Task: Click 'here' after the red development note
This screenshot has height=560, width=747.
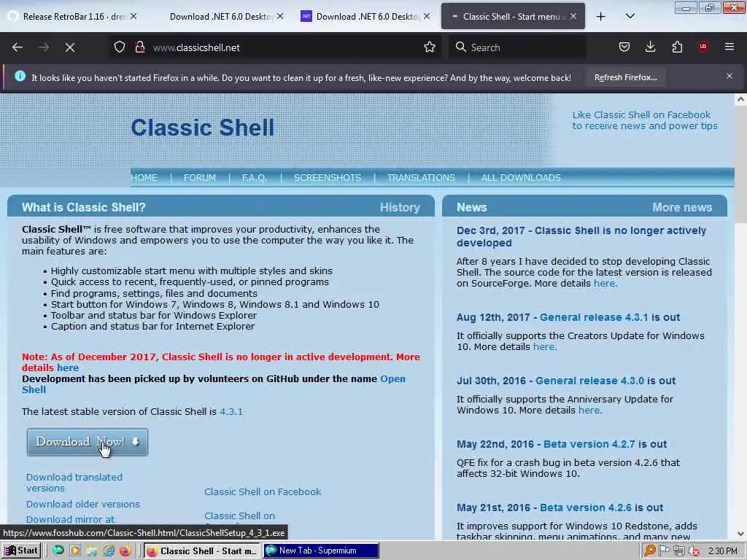Action: click(68, 368)
